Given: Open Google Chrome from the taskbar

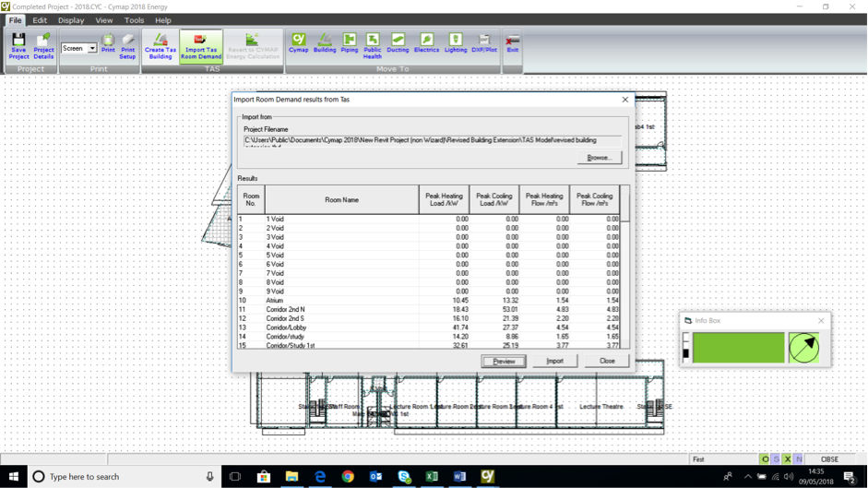Looking at the screenshot, I should (x=348, y=476).
